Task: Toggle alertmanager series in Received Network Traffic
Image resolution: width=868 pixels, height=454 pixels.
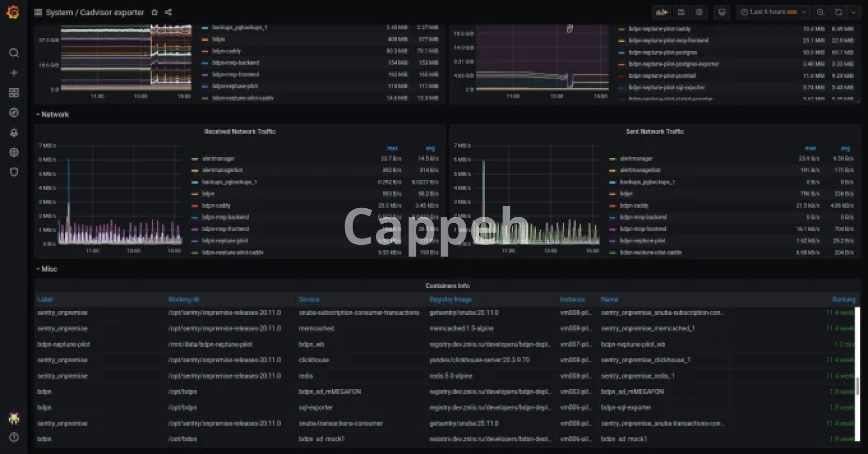Action: [x=218, y=159]
